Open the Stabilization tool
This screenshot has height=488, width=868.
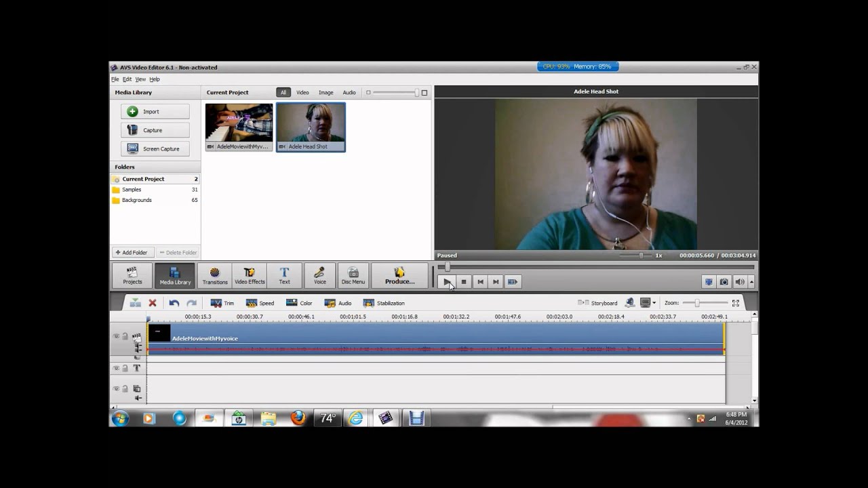point(384,303)
